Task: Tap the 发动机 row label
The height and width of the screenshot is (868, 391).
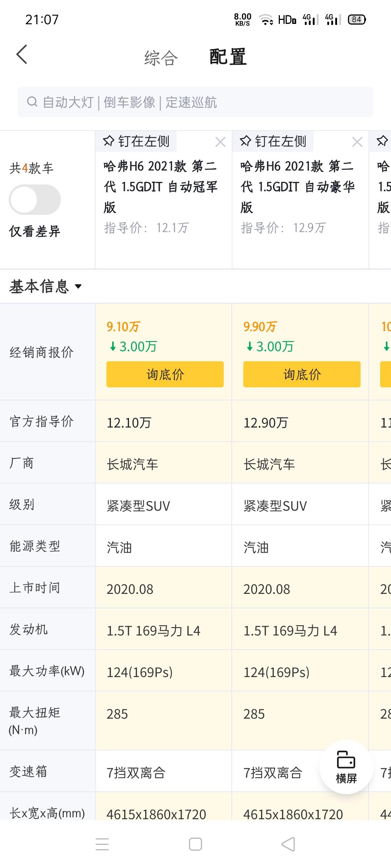Action: pos(28,629)
